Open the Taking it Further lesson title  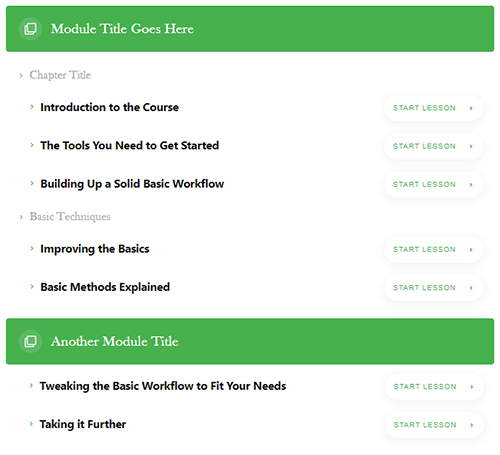(83, 424)
